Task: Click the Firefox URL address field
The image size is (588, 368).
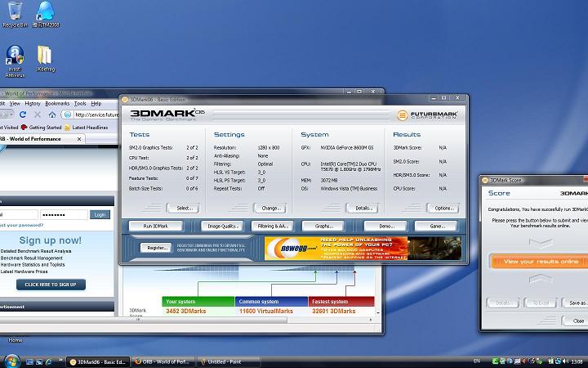Action: [96, 114]
